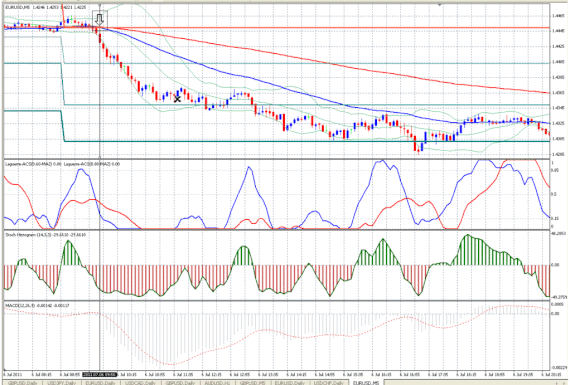Click the highlighted crosshair date on time axis
This screenshot has width=570, height=385.
tap(100, 374)
